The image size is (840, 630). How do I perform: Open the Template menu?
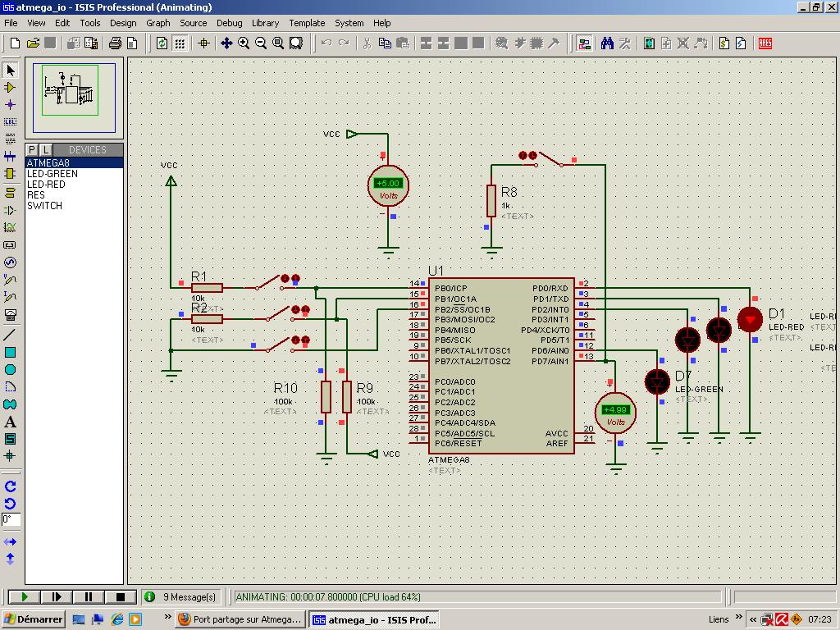pos(306,23)
